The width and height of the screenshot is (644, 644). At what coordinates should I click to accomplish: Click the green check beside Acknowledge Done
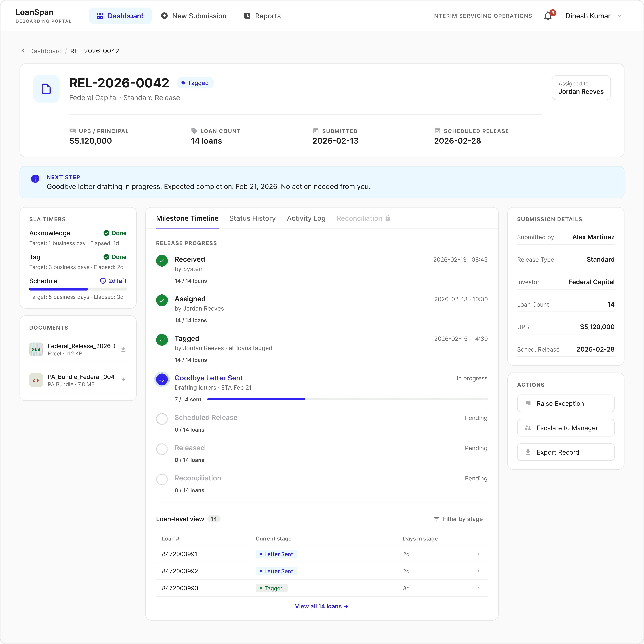[106, 233]
